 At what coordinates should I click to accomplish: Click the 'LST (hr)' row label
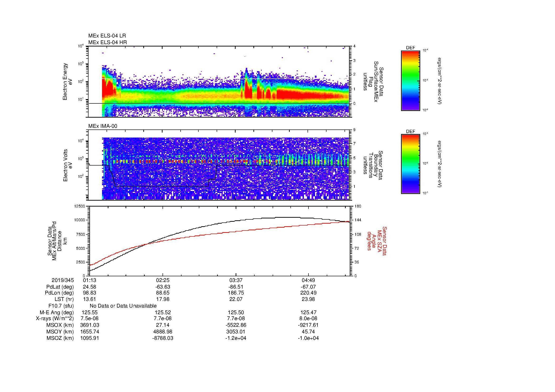click(64, 299)
